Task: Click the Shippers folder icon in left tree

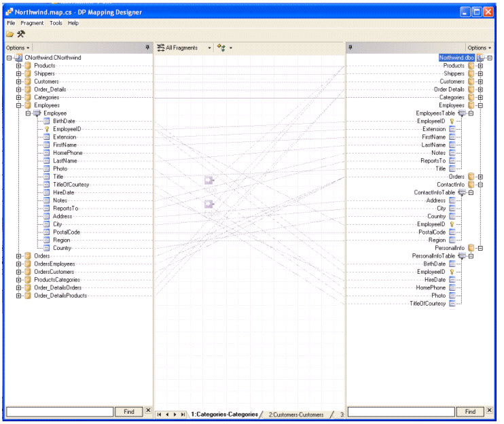Action: [28, 73]
